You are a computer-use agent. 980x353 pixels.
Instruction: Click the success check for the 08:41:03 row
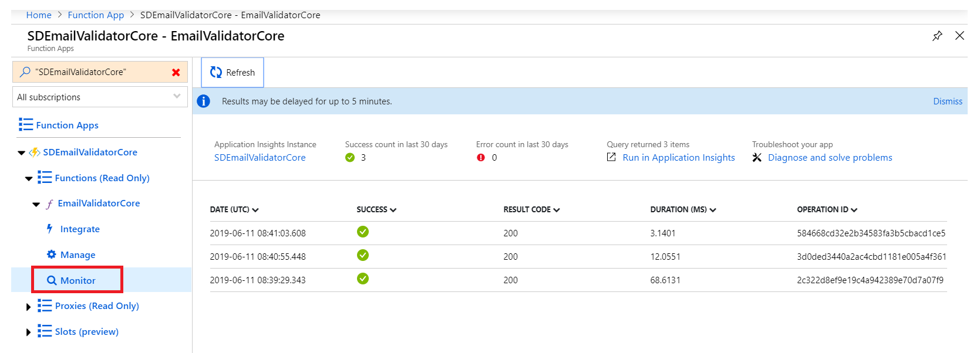[363, 232]
